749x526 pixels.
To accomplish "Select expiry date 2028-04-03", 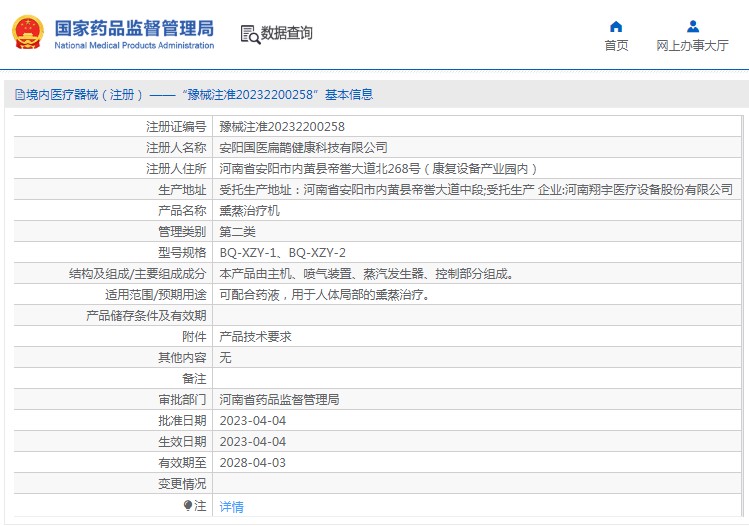I will click(x=253, y=463).
